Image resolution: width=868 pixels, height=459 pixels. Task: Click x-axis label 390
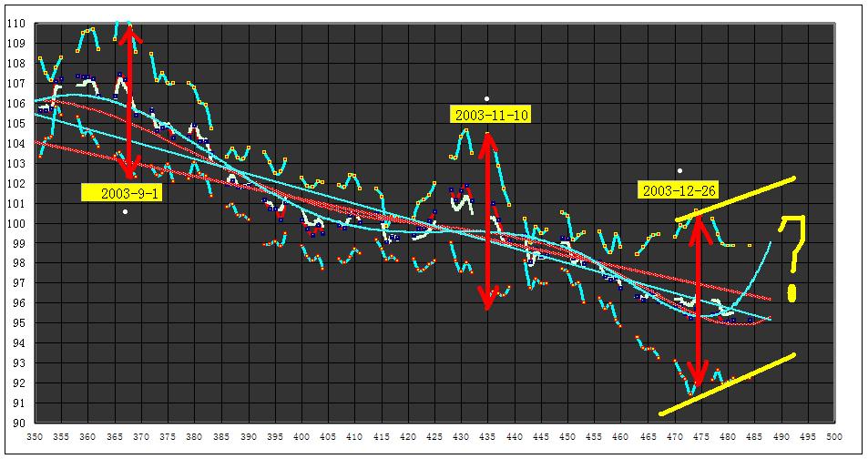[x=248, y=437]
